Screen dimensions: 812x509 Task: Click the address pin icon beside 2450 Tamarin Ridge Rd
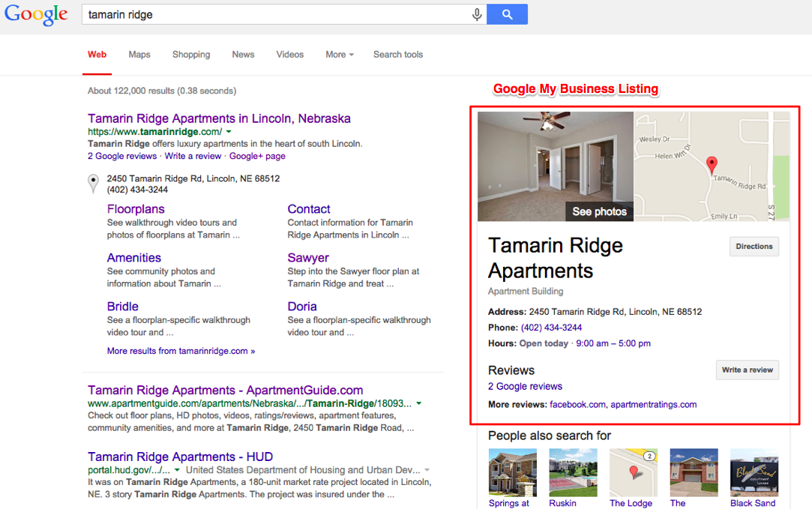tap(93, 184)
